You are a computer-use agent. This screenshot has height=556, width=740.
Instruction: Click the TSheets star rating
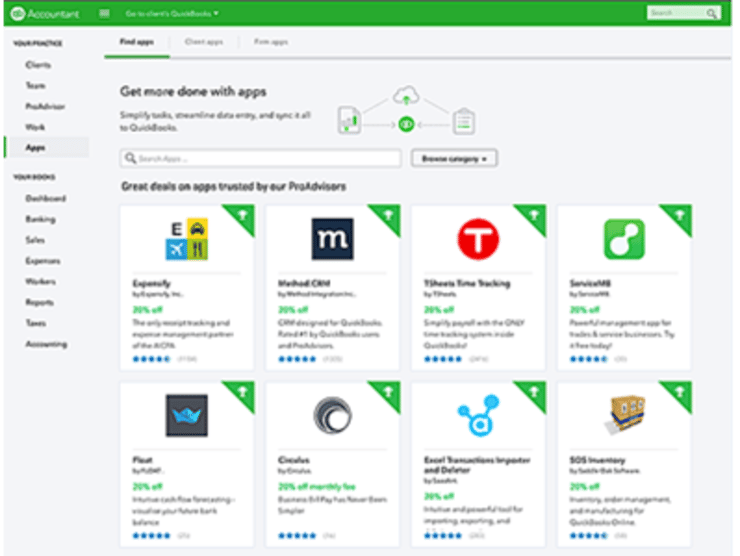[443, 359]
